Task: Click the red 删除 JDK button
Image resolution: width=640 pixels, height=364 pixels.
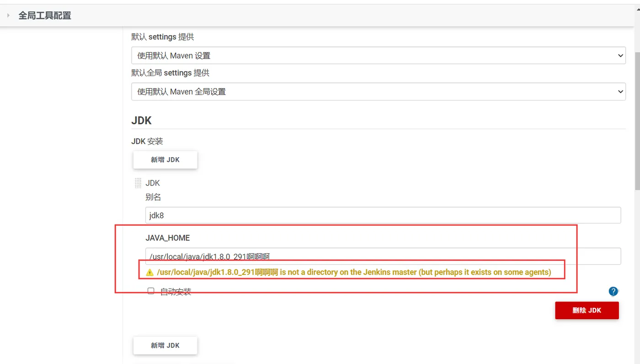Action: (x=587, y=311)
